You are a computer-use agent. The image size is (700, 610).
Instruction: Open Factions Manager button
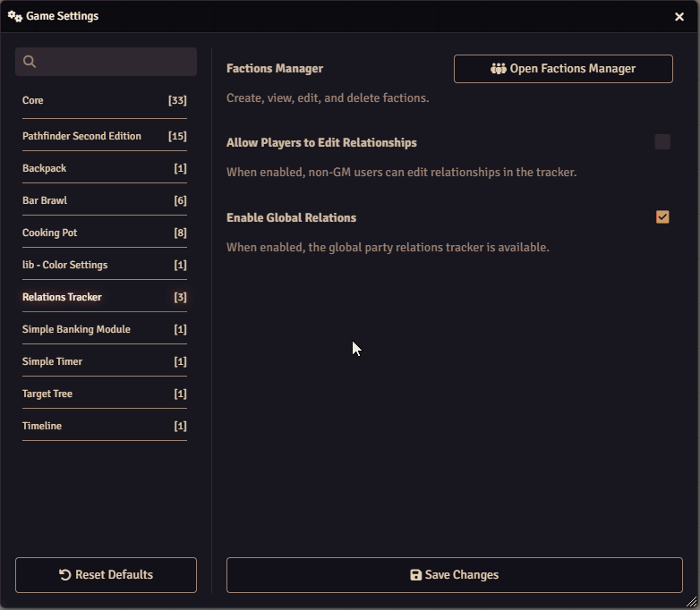pyautogui.click(x=563, y=69)
